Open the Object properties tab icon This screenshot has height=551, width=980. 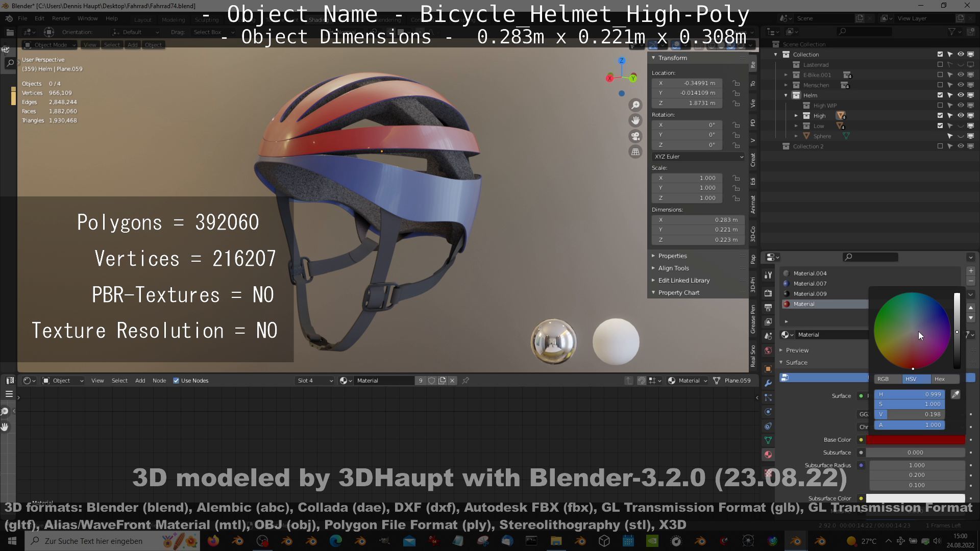click(x=768, y=369)
